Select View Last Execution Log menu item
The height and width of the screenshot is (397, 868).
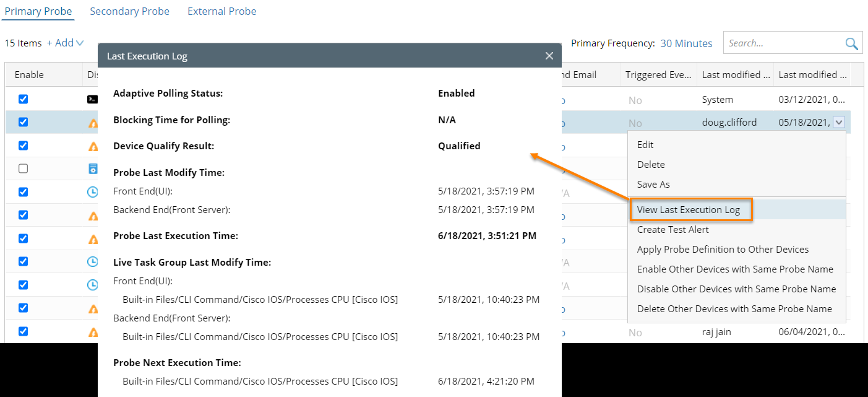point(688,209)
